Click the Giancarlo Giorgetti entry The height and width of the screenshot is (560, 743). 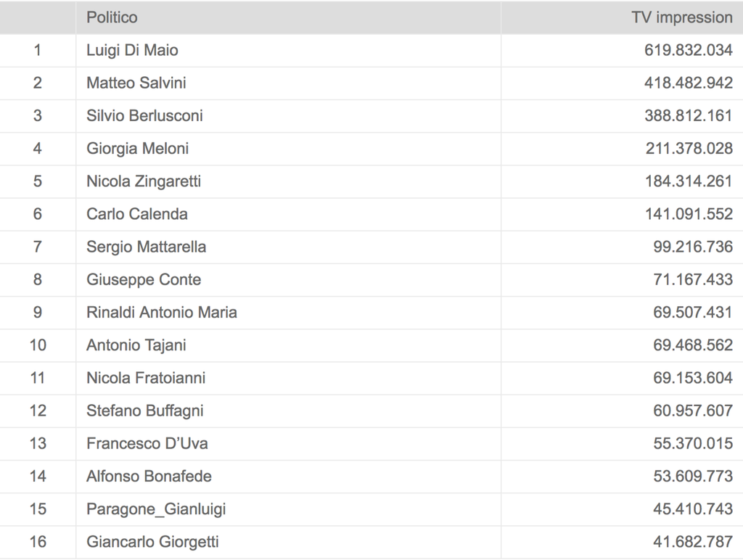pos(152,542)
